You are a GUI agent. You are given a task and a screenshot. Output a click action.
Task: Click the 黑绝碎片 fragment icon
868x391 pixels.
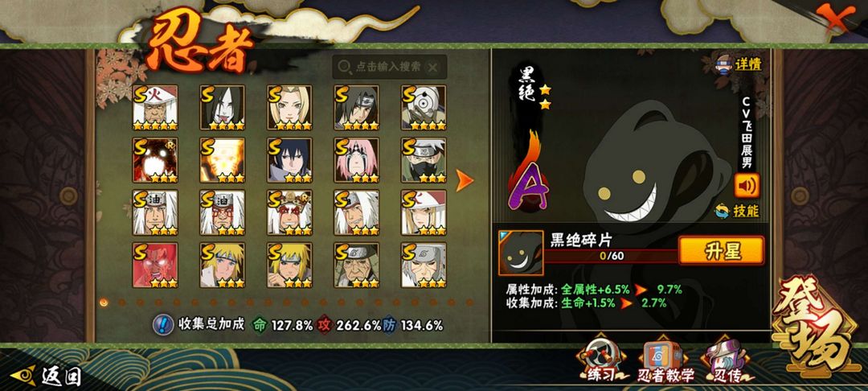(x=520, y=253)
